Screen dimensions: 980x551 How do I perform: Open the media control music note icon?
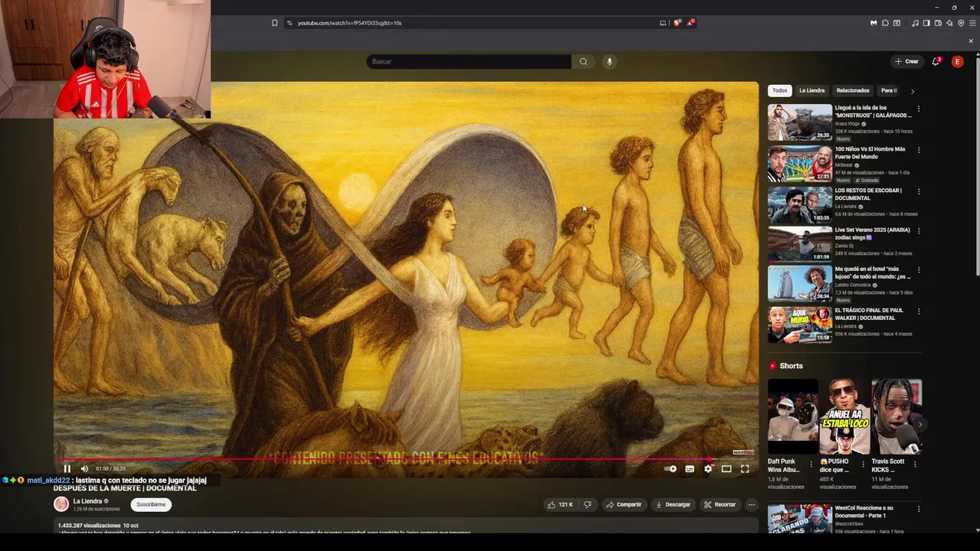(x=915, y=23)
